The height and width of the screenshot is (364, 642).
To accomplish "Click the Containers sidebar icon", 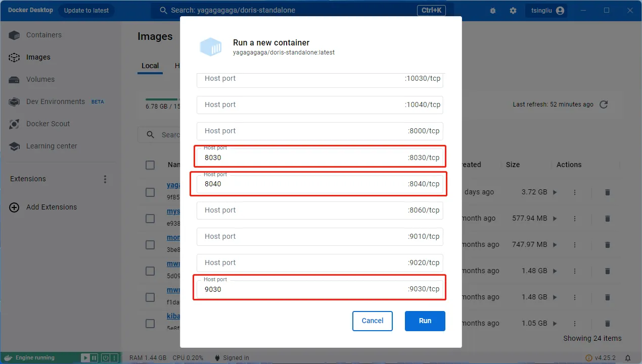I will tap(14, 35).
